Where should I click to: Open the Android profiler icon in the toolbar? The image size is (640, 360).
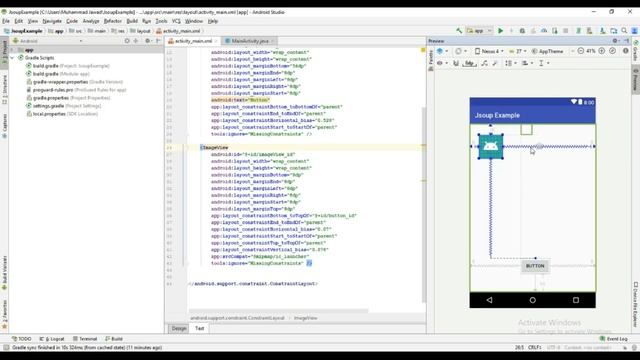[544, 31]
